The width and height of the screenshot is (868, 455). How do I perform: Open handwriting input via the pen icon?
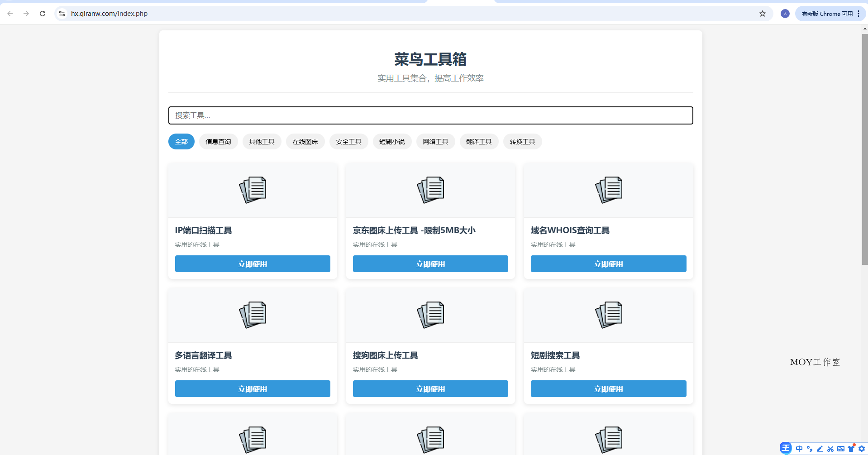[820, 449]
